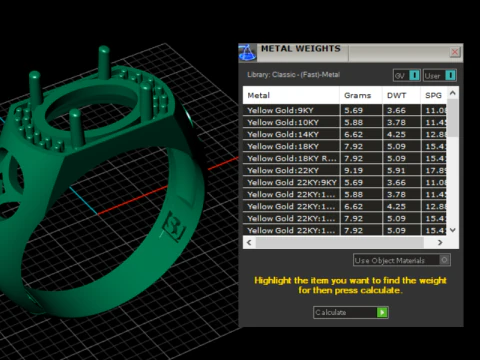The width and height of the screenshot is (480, 360).
Task: Click the Use Object Materials button label
Action: tap(390, 260)
